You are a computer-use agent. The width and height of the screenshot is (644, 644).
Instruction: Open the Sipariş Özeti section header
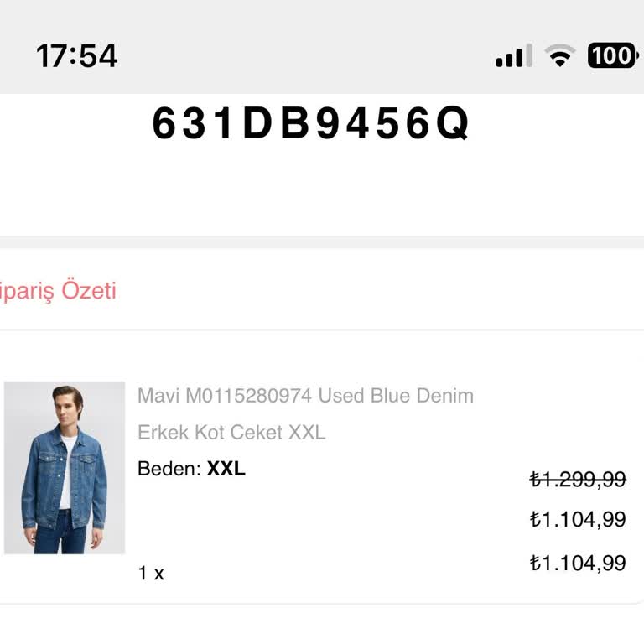pos(57,291)
